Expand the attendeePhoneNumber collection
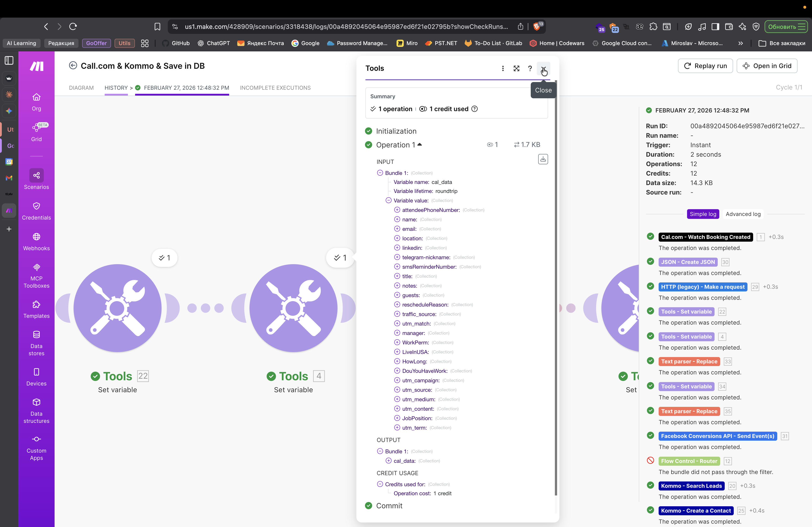This screenshot has width=812, height=527. (397, 210)
